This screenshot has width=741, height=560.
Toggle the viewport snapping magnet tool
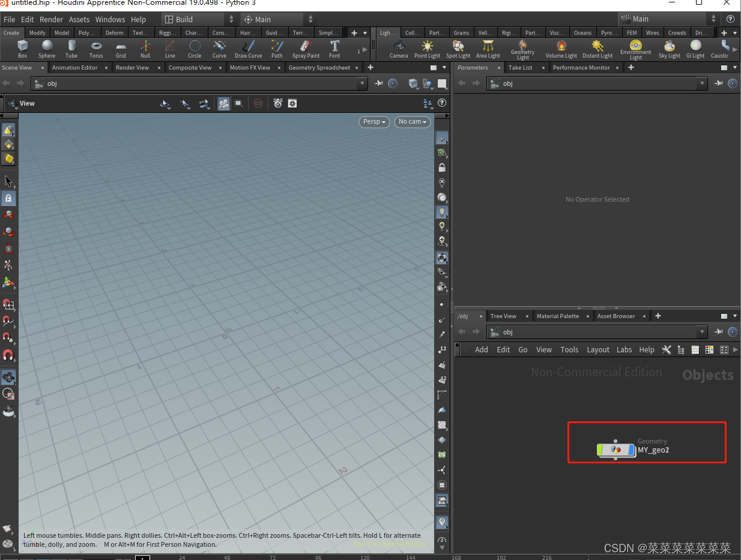pyautogui.click(x=8, y=355)
